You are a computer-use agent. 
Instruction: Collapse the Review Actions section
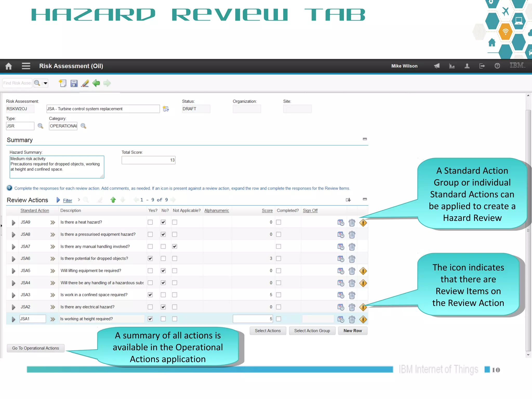pyautogui.click(x=365, y=199)
